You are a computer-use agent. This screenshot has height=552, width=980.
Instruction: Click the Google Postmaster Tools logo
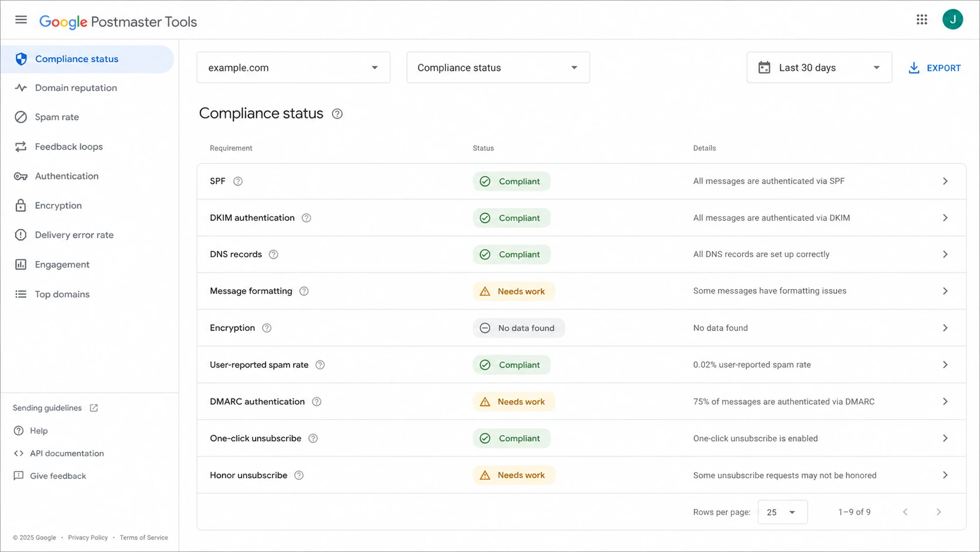coord(118,22)
